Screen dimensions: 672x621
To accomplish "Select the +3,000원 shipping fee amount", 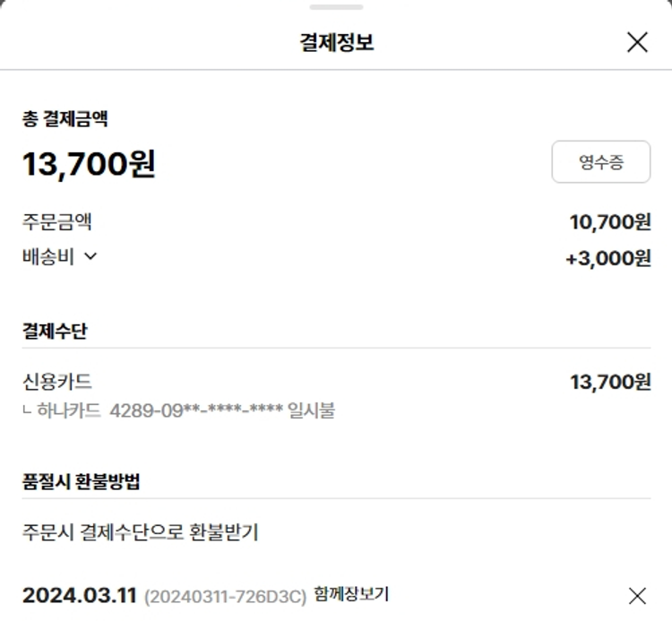I will [x=608, y=258].
